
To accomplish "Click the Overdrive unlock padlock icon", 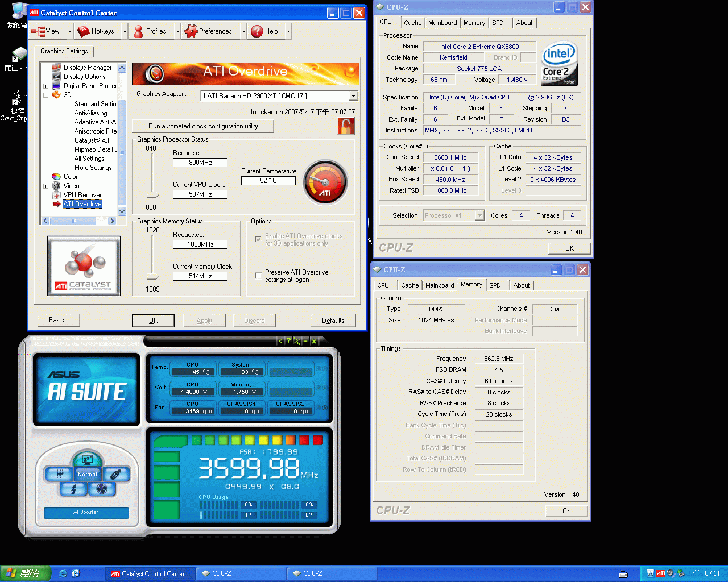I will 345,126.
